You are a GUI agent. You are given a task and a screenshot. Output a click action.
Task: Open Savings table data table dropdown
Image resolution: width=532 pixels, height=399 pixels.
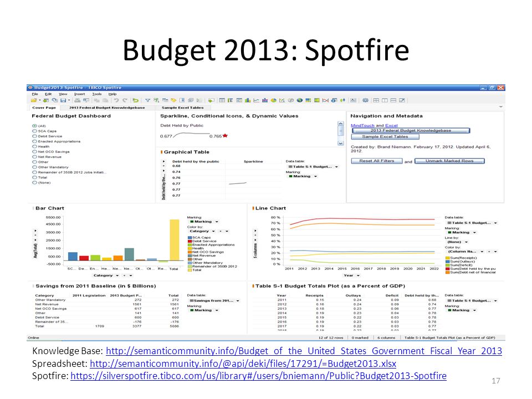(x=214, y=300)
